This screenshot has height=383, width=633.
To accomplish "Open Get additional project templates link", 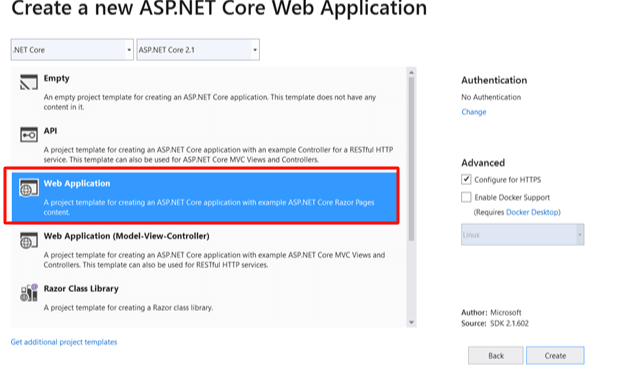I will coord(64,342).
